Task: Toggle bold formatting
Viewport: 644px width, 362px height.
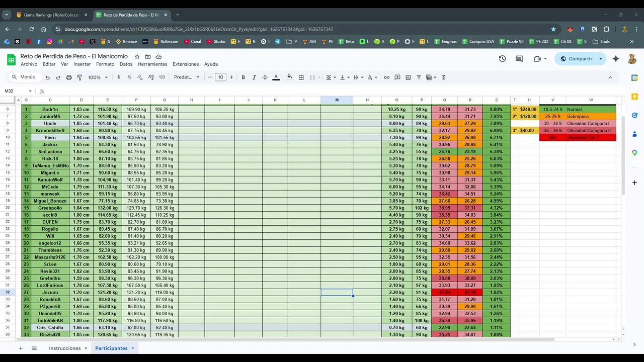Action: coord(244,77)
